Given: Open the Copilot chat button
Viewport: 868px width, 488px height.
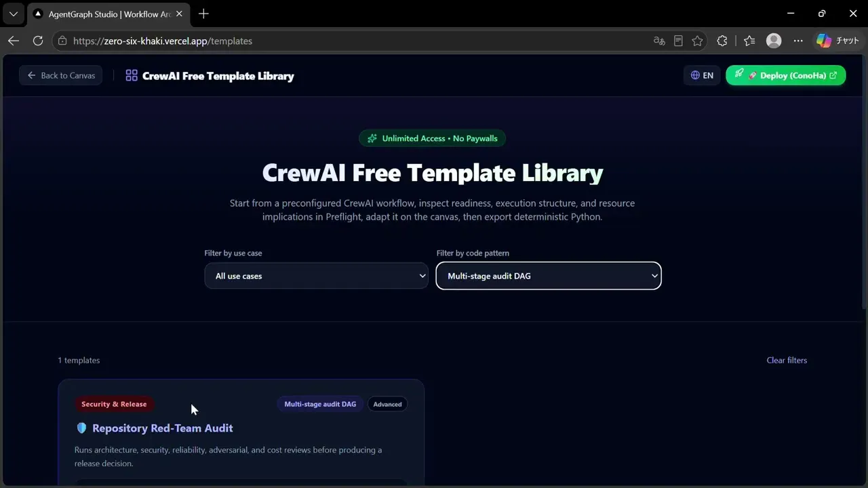Looking at the screenshot, I should (837, 41).
